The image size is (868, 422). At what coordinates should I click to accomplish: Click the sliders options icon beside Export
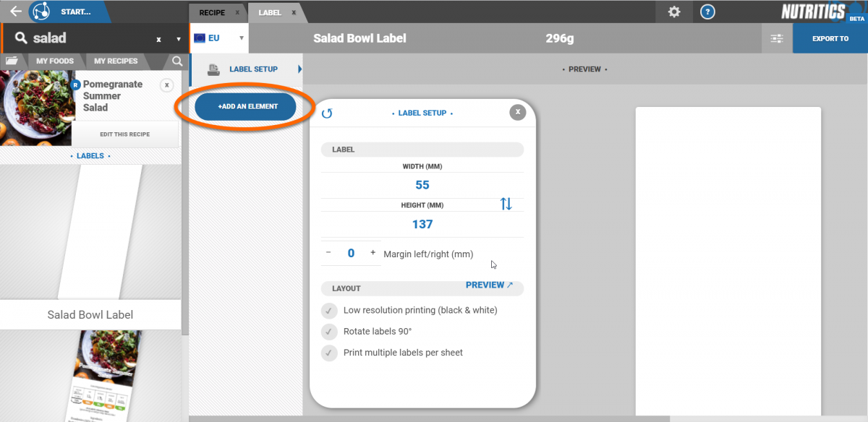(777, 38)
